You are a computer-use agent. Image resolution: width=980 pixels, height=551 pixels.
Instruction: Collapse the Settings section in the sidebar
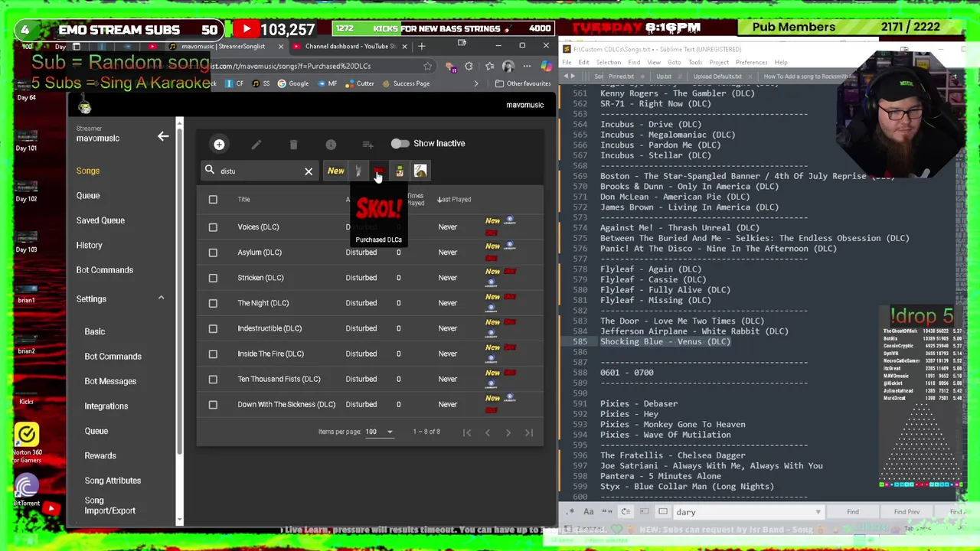pyautogui.click(x=161, y=298)
